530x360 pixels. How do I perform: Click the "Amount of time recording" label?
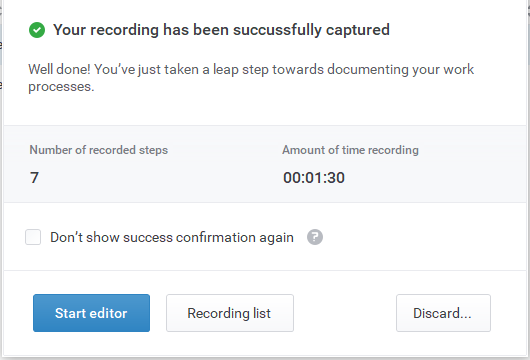[351, 150]
